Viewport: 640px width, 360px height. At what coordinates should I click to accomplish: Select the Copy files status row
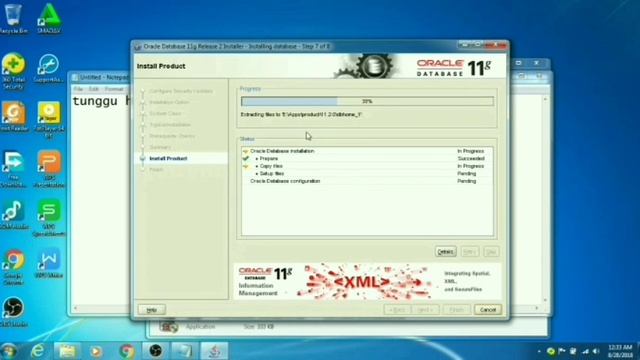pos(367,166)
